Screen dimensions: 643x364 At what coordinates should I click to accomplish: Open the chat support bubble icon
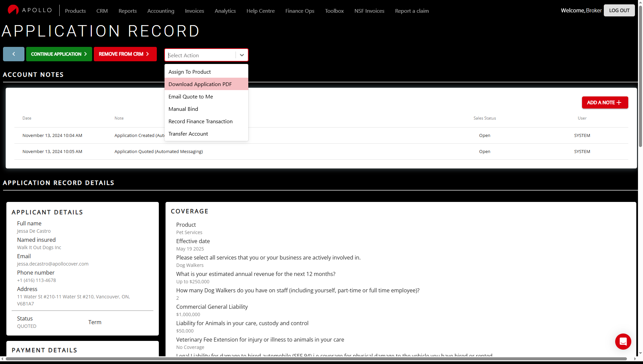[x=623, y=341]
